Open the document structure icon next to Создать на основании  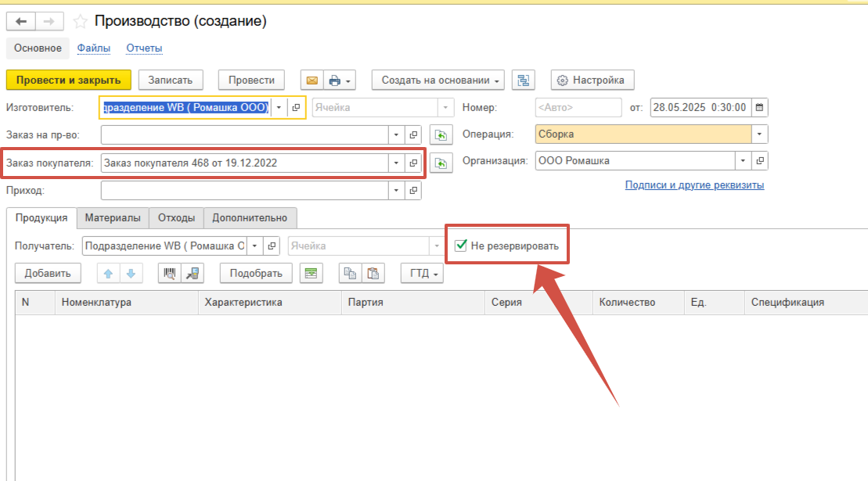point(523,81)
